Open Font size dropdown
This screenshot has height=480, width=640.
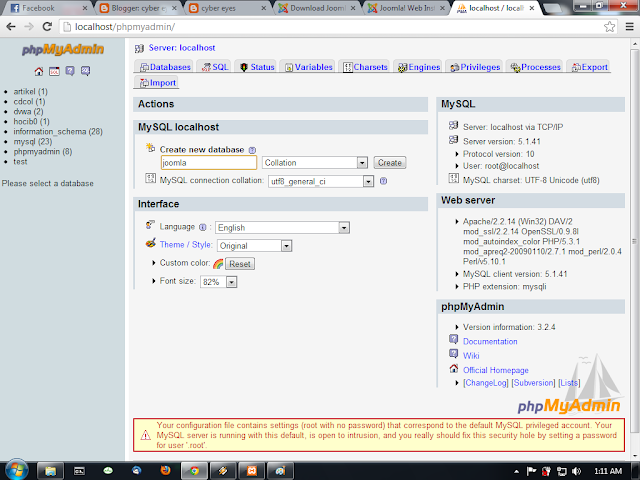click(218, 282)
